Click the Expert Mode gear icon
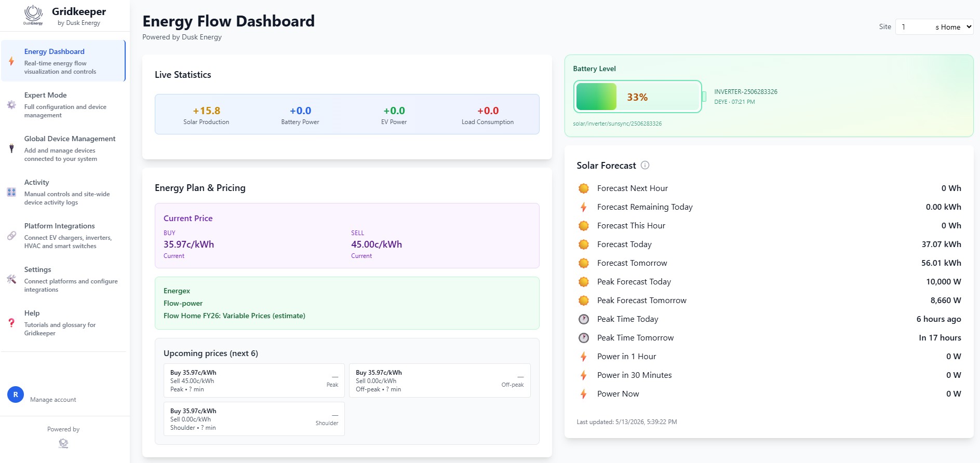 (x=11, y=105)
